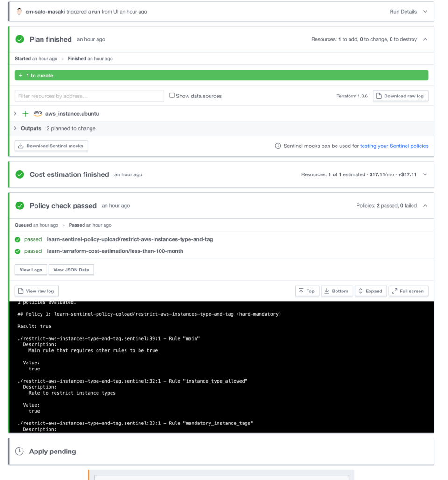Click 'Rule "mandatory_instance_tags"' log line
448x480 pixels.
135,423
